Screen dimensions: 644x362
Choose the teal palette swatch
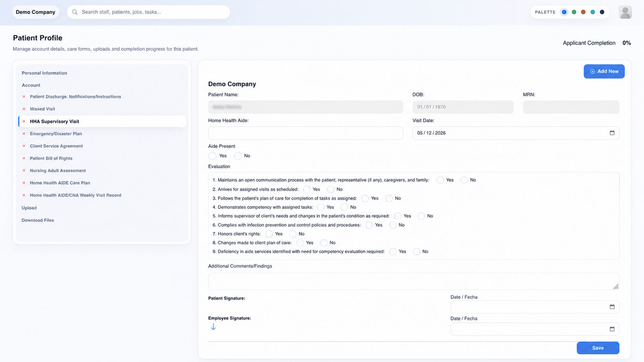click(593, 12)
